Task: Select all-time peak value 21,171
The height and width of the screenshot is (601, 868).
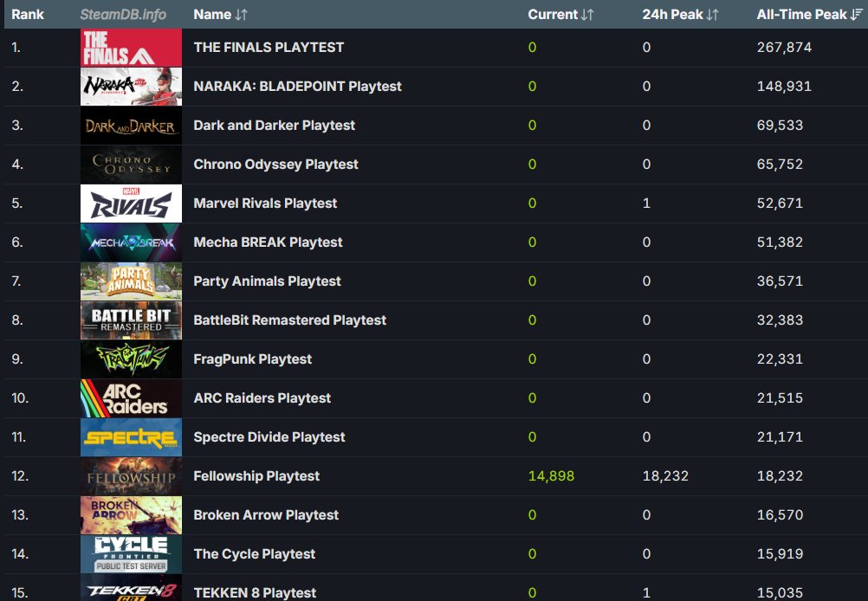Action: 780,437
